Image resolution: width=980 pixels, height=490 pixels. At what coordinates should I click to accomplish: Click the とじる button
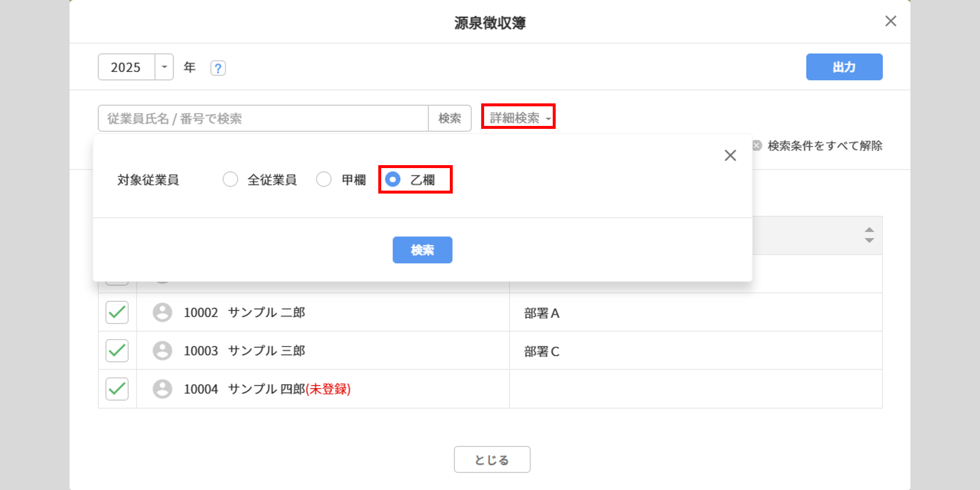click(491, 460)
